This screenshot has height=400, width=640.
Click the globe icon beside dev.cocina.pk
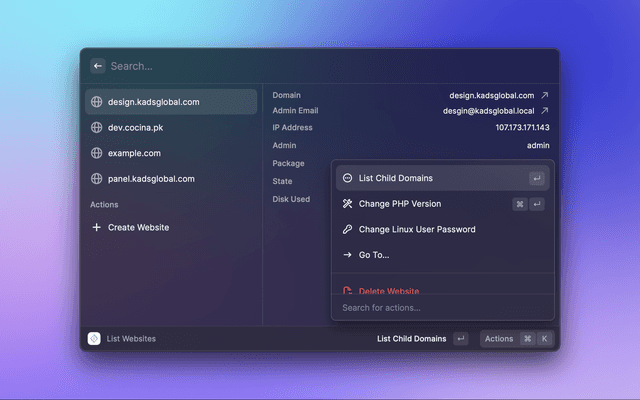[96, 128]
